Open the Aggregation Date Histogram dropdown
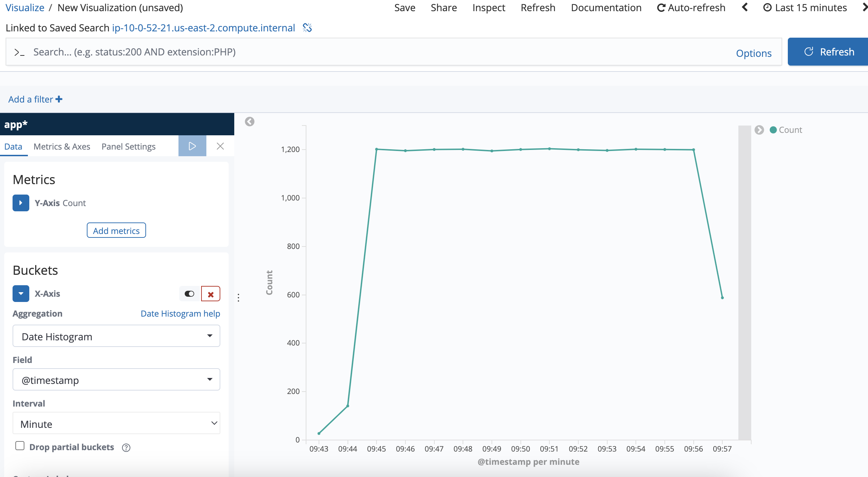This screenshot has height=477, width=868. (x=116, y=336)
